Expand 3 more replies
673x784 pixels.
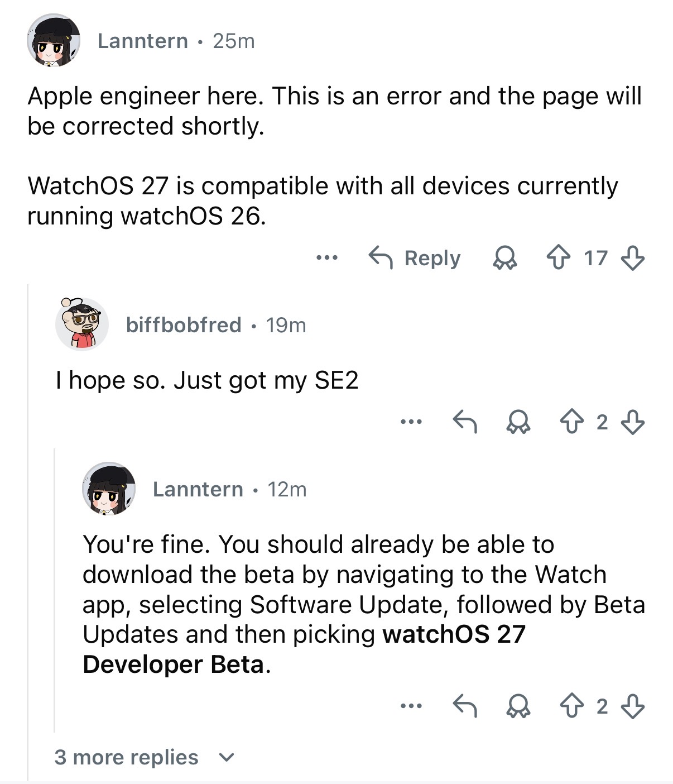145,757
